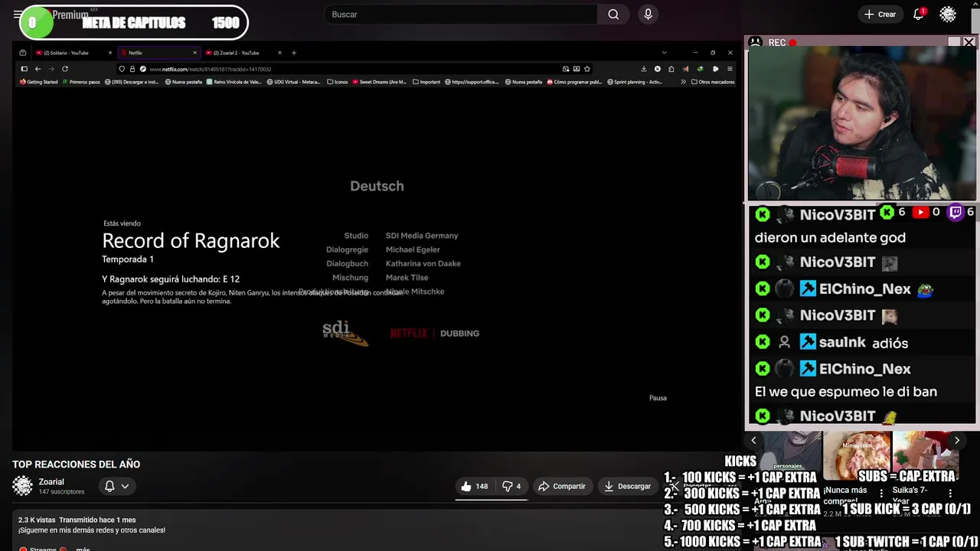Show more bookmarks with double chevron
This screenshot has width=980, height=551.
click(683, 82)
